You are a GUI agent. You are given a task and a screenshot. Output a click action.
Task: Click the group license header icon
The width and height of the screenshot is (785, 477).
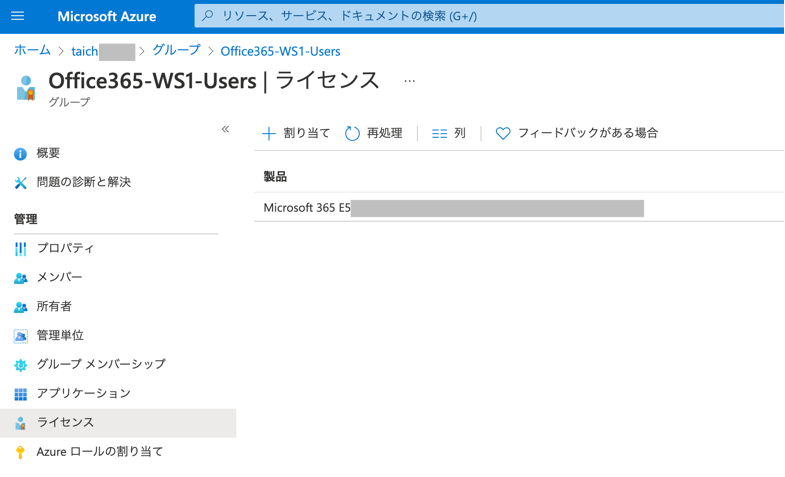coord(26,88)
